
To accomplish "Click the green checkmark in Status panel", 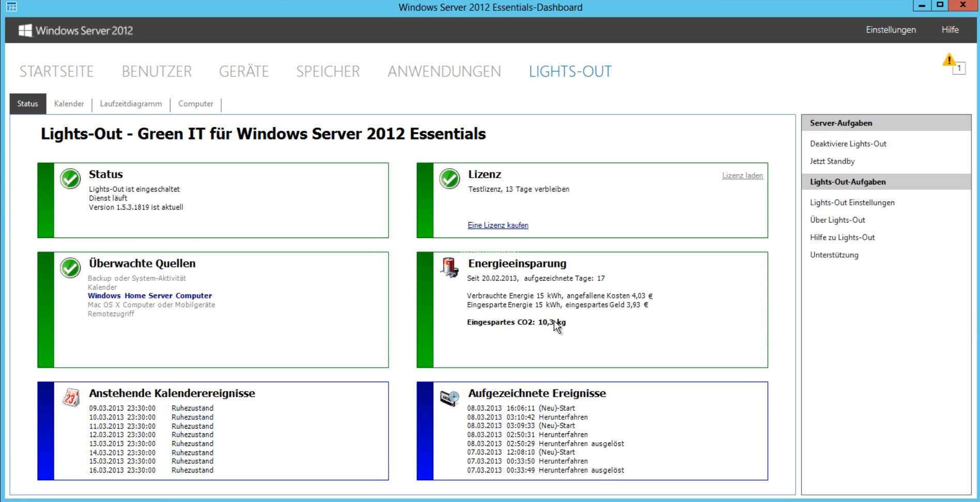I will tap(70, 179).
